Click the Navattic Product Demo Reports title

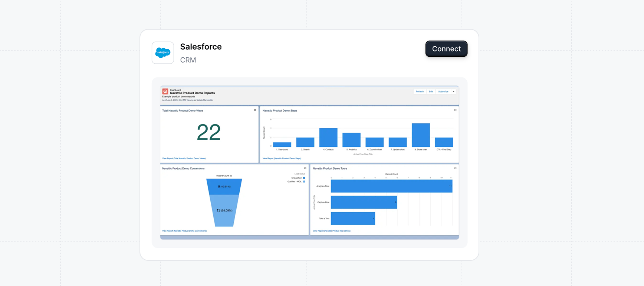(193, 93)
